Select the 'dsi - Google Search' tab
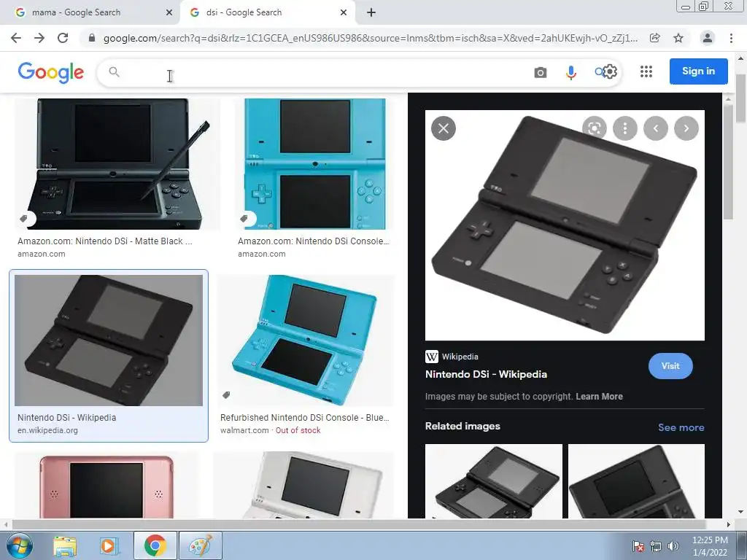The image size is (747, 560). 267,13
